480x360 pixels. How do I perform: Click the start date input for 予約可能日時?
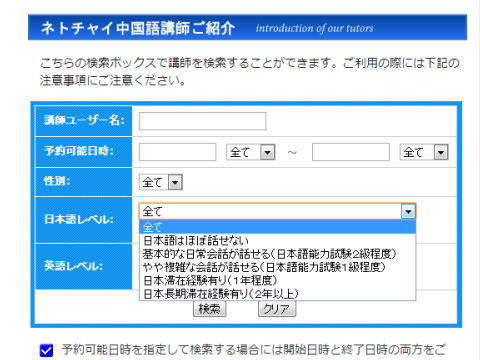tap(177, 152)
